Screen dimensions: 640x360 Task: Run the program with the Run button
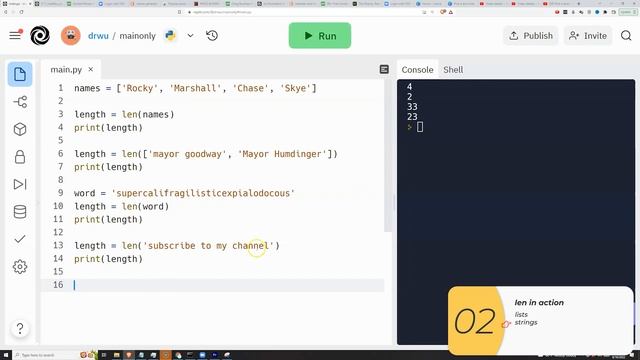click(x=320, y=36)
